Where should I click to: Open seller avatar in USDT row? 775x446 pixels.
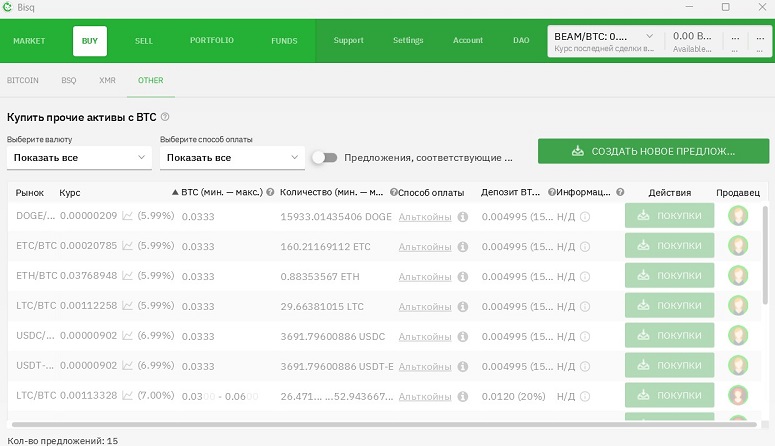(x=738, y=365)
